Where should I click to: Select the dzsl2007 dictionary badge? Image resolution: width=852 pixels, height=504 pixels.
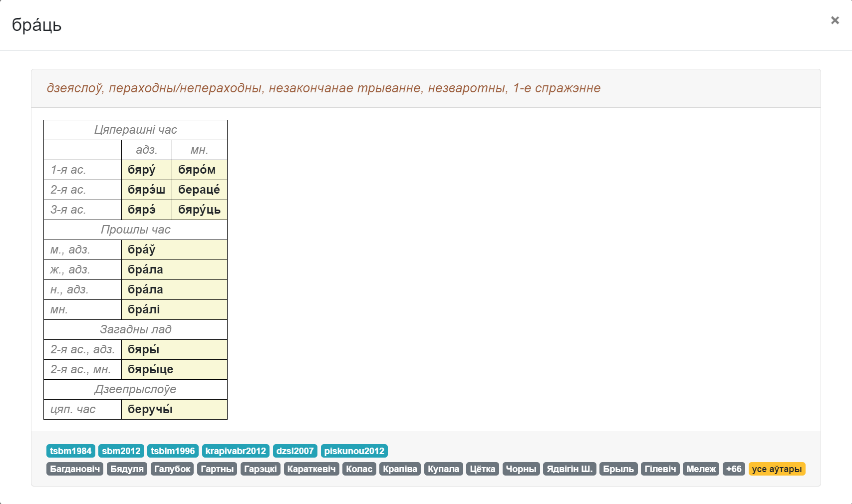click(x=295, y=451)
